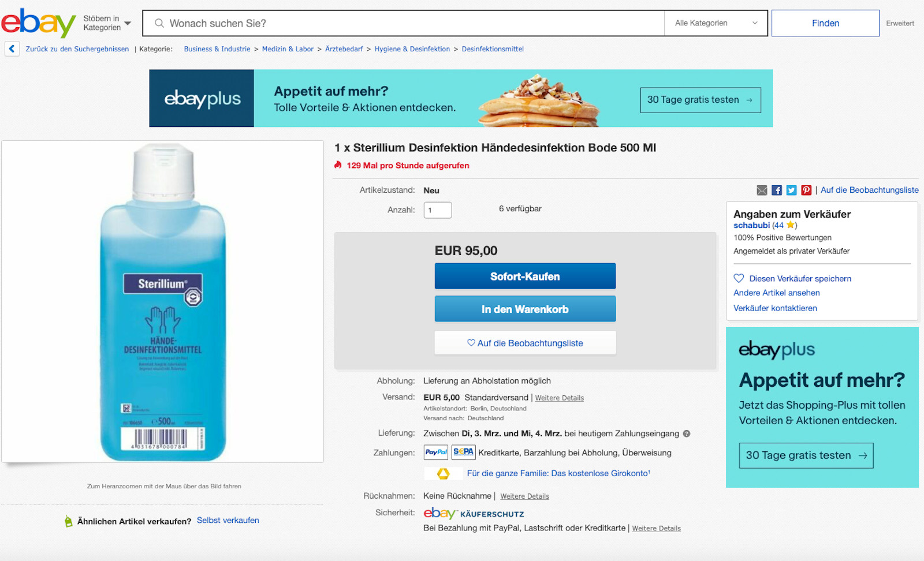This screenshot has height=561, width=924.
Task: Share listing via email envelope icon
Action: click(x=762, y=190)
